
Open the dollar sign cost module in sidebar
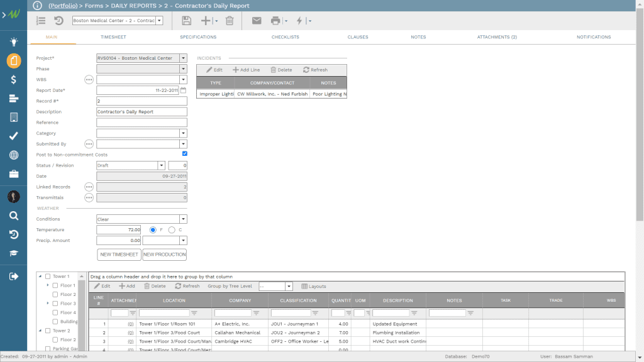[13, 79]
